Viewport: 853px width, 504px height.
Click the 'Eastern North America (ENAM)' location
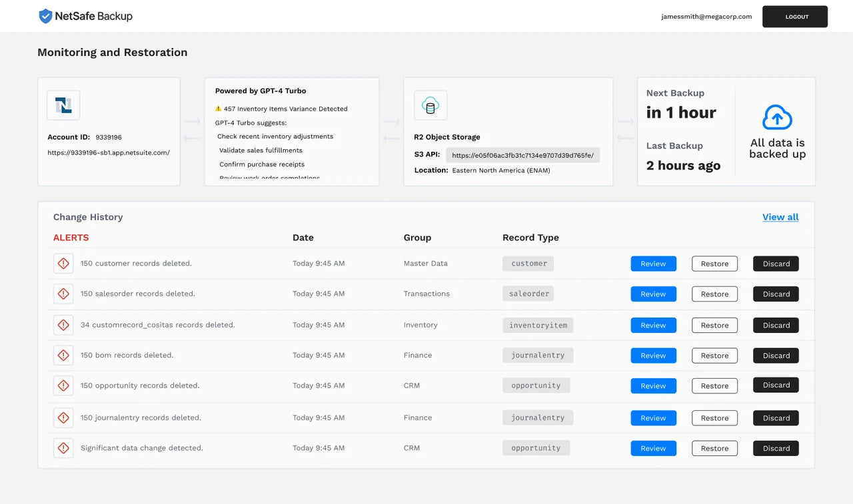coord(501,170)
